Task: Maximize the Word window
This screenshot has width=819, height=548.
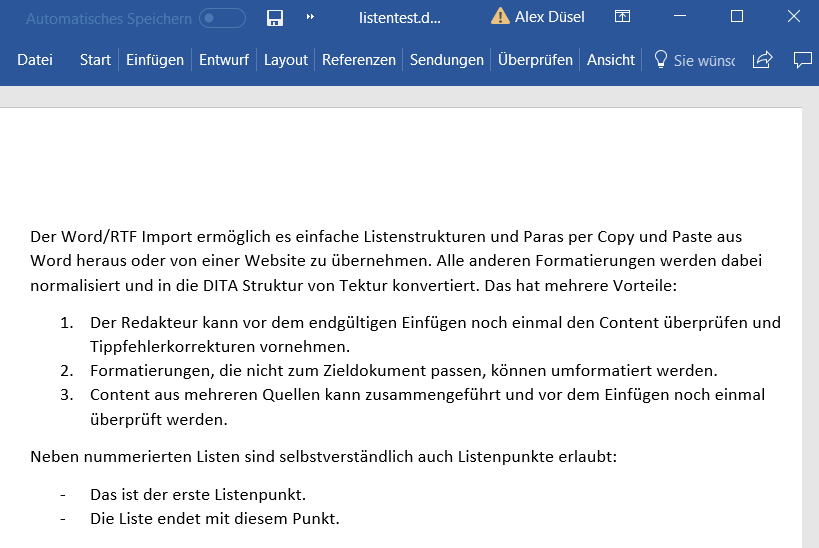Action: coord(737,17)
